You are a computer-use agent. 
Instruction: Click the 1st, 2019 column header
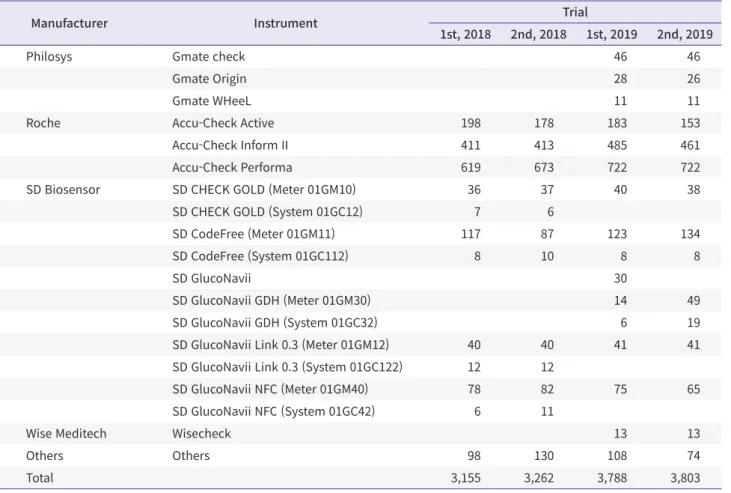[x=612, y=35]
